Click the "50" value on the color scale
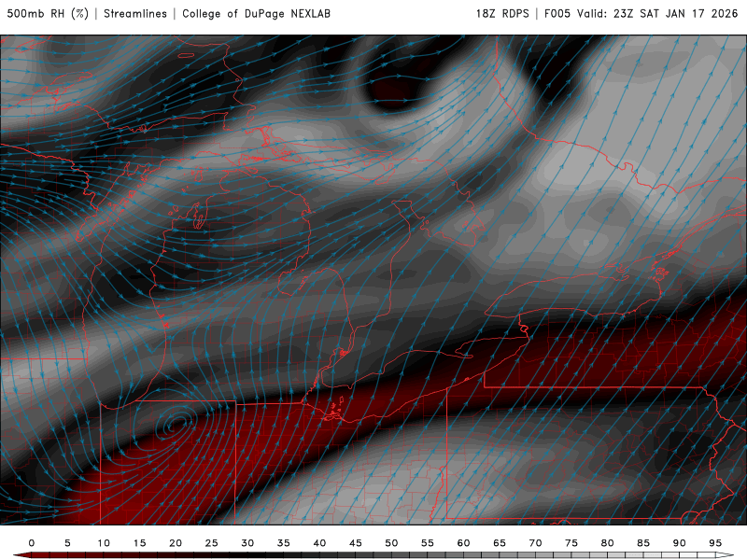 tap(391, 543)
